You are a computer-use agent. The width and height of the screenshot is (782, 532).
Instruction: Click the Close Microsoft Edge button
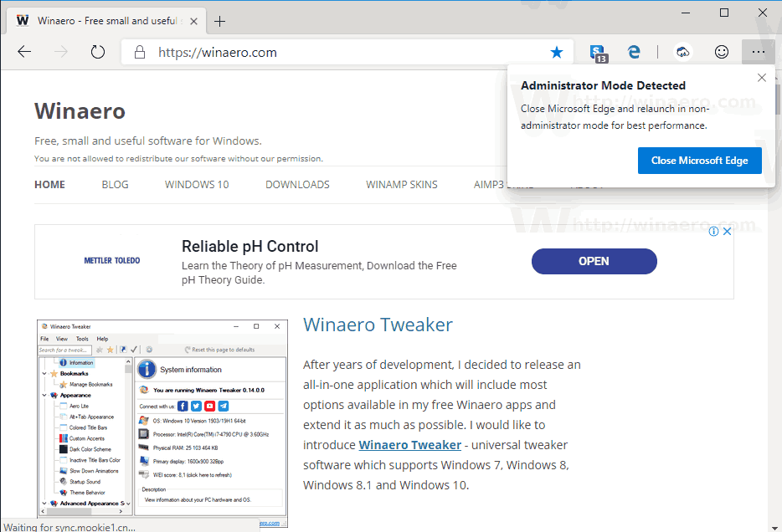(699, 161)
